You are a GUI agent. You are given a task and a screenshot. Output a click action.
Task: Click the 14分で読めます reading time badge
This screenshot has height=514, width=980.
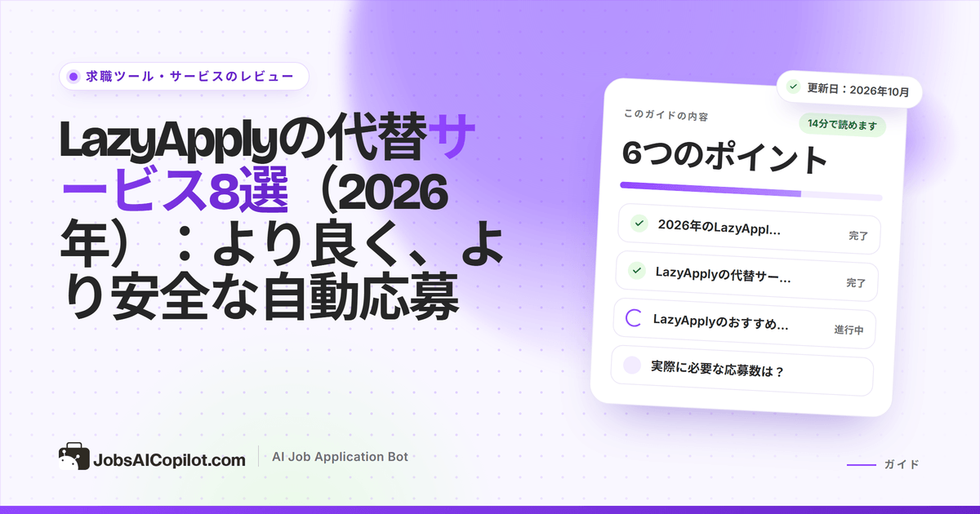pyautogui.click(x=842, y=125)
